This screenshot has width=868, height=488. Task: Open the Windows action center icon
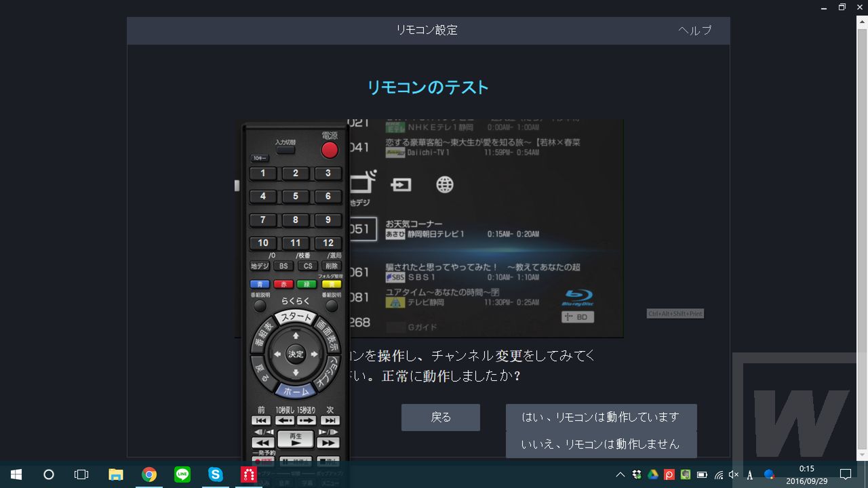pos(846,474)
